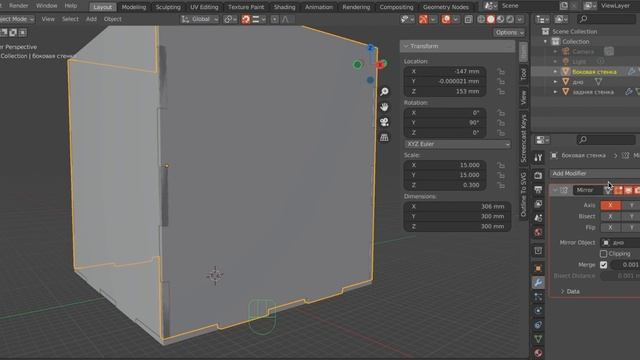Toggle proportional editing icon
The width and height of the screenshot is (640, 360).
pos(275,19)
